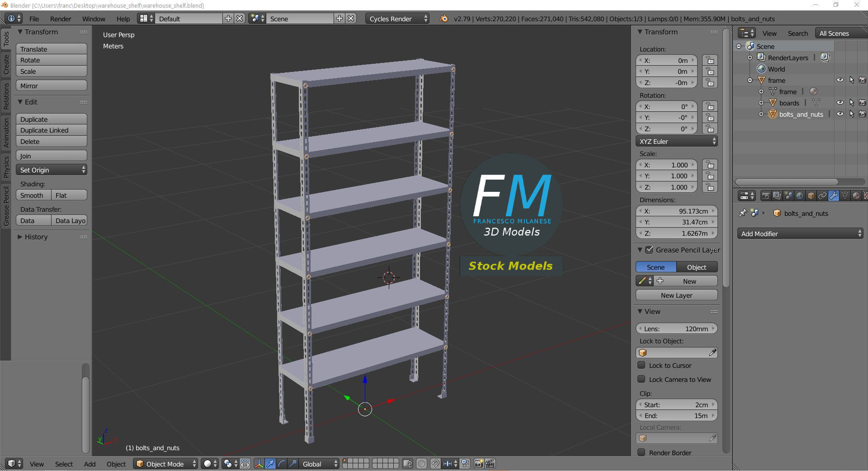Make bolts_and_nuts unselectable via arrow icon
The width and height of the screenshot is (868, 471).
pos(852,114)
